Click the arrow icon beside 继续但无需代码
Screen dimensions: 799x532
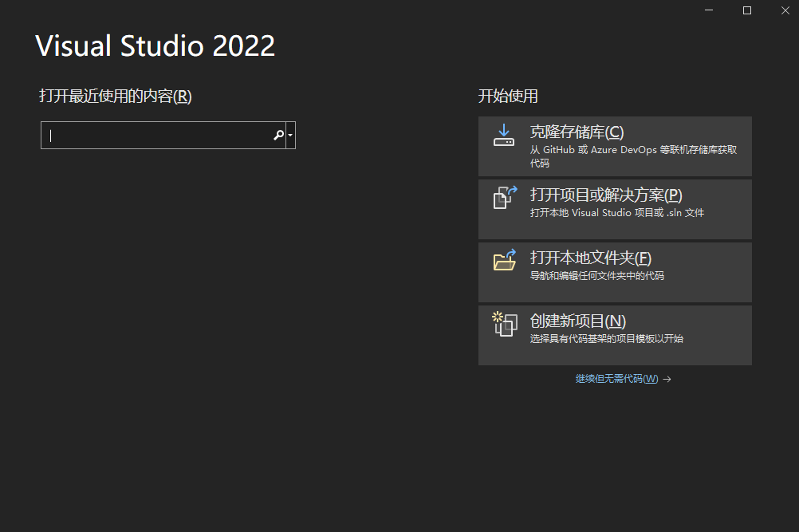coord(667,379)
